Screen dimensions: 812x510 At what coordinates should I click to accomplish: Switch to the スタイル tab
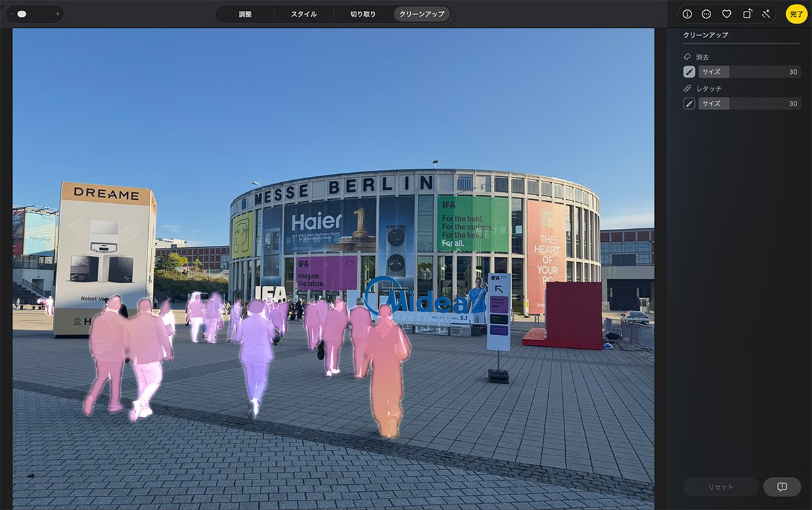[x=304, y=14]
